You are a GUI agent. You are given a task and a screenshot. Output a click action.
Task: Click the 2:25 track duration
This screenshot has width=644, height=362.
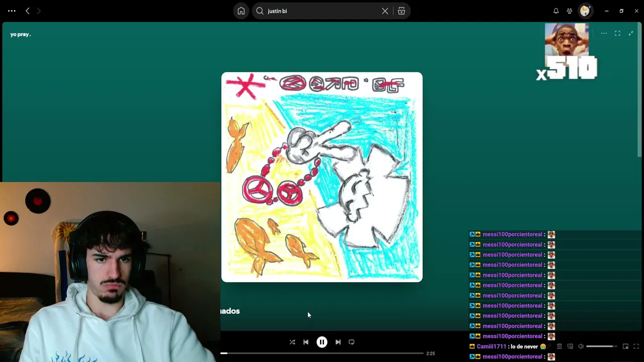pyautogui.click(x=431, y=353)
